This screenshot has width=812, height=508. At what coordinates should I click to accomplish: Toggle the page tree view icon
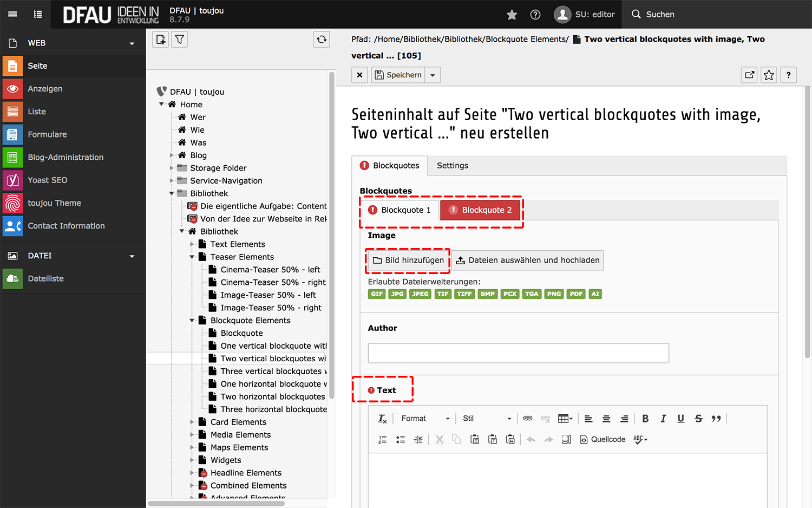click(38, 14)
